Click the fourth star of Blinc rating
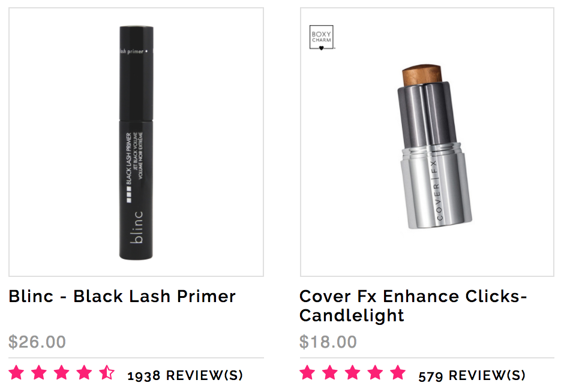The height and width of the screenshot is (392, 564). point(84,372)
